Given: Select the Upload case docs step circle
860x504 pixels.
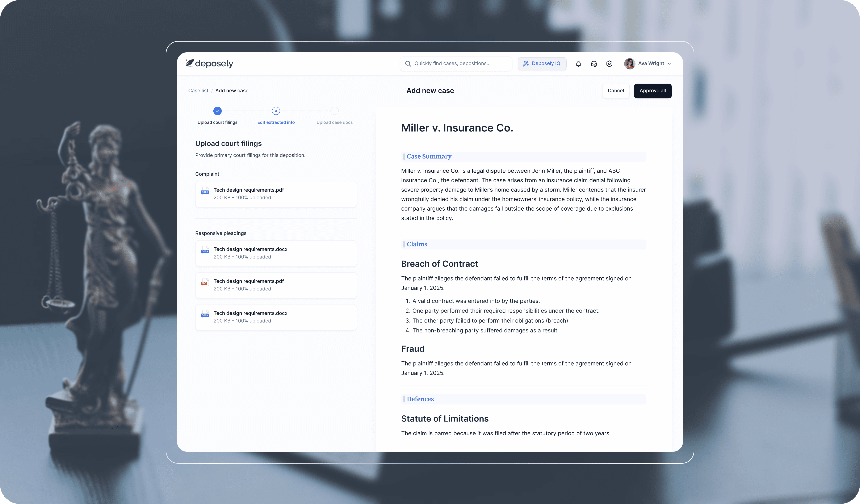Looking at the screenshot, I should click(x=334, y=111).
